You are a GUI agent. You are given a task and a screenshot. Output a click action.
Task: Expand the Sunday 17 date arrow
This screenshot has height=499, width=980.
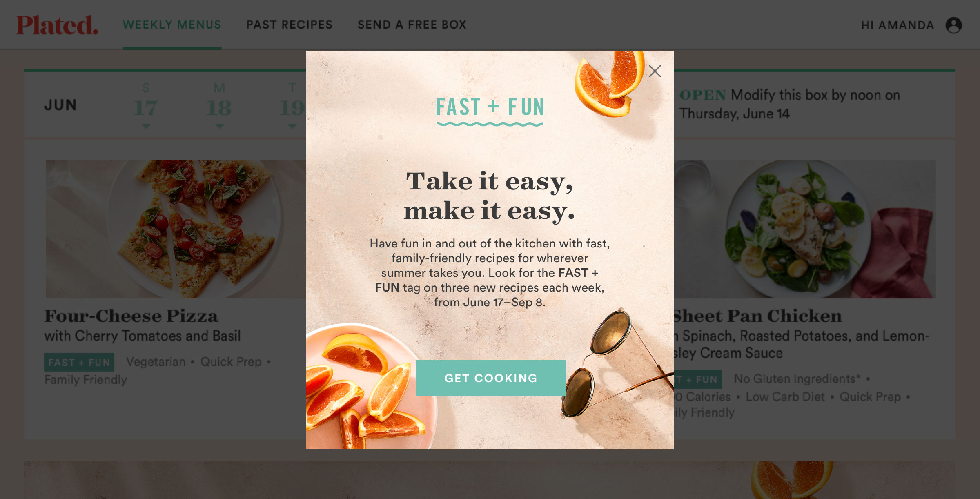pyautogui.click(x=146, y=127)
